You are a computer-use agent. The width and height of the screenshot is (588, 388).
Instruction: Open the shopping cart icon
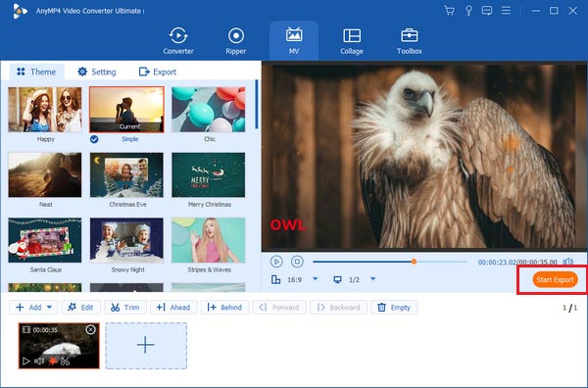pos(449,11)
